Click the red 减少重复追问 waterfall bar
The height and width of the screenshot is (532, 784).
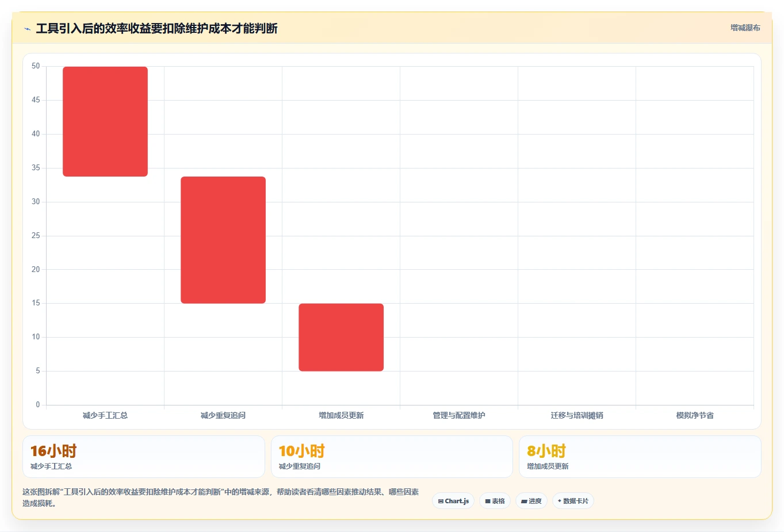pyautogui.click(x=223, y=240)
